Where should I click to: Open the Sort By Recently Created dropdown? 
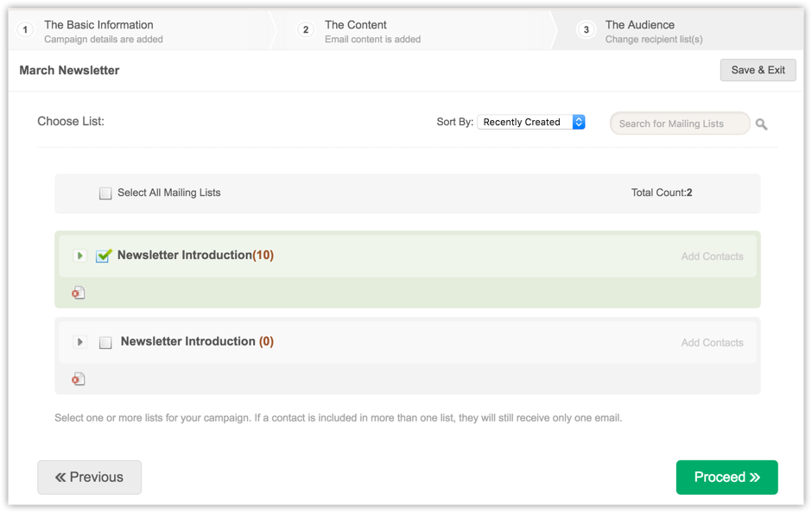(531, 123)
